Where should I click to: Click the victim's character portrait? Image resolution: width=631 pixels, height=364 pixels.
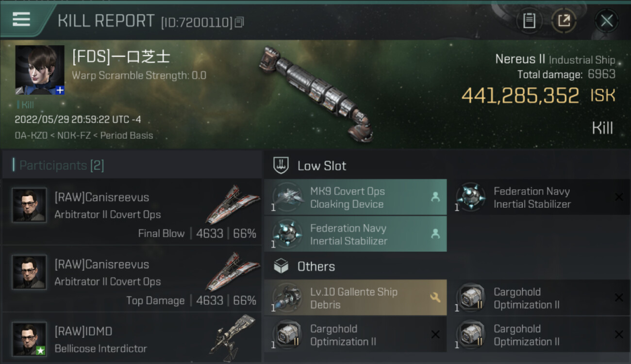[x=39, y=70]
